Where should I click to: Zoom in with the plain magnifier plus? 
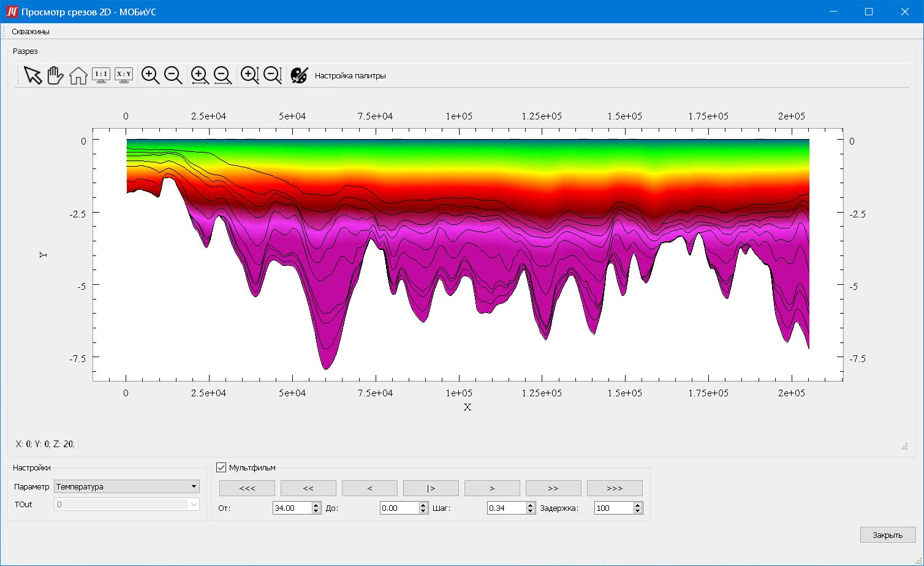[x=151, y=75]
